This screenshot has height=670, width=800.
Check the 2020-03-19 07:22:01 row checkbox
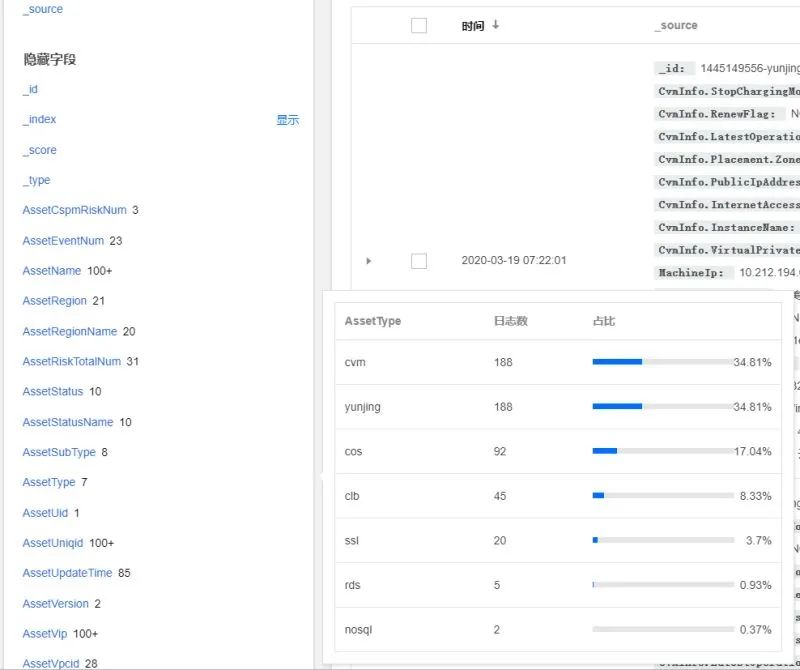pos(419,261)
